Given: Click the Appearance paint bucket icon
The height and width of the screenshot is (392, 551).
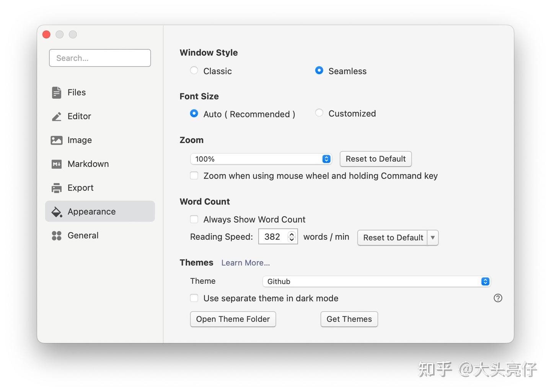Looking at the screenshot, I should coord(57,212).
